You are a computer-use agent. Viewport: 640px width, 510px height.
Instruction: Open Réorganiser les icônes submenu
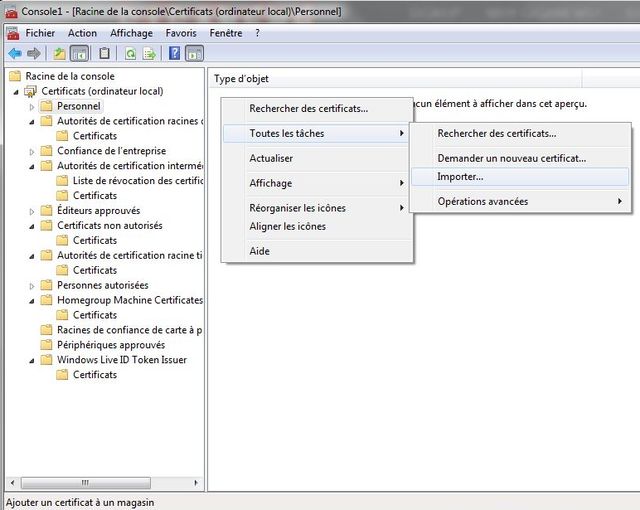click(317, 208)
